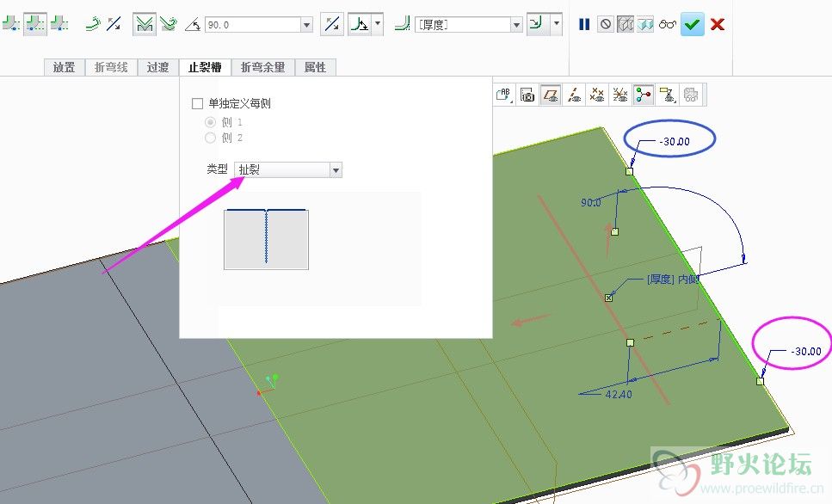
Task: Open the 类型 dropdown showing 扯裂
Action: [x=336, y=170]
